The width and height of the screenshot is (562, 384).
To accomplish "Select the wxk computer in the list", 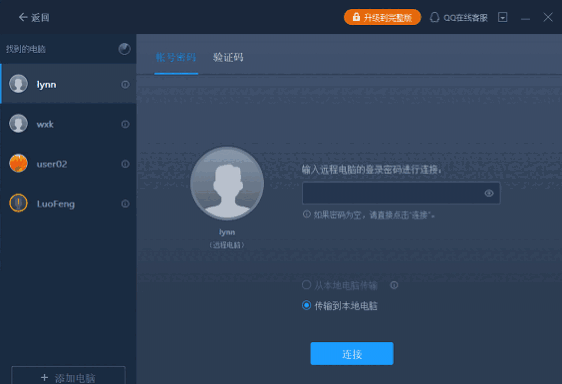I will click(68, 124).
